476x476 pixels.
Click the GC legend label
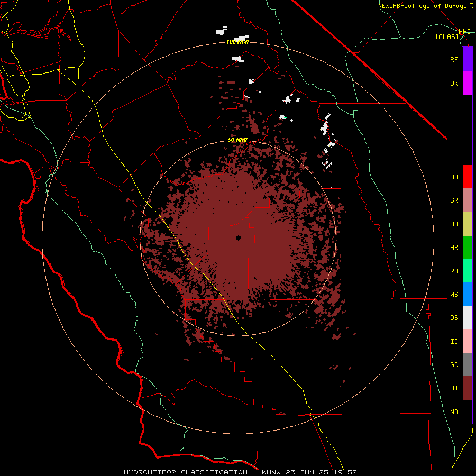454,365
